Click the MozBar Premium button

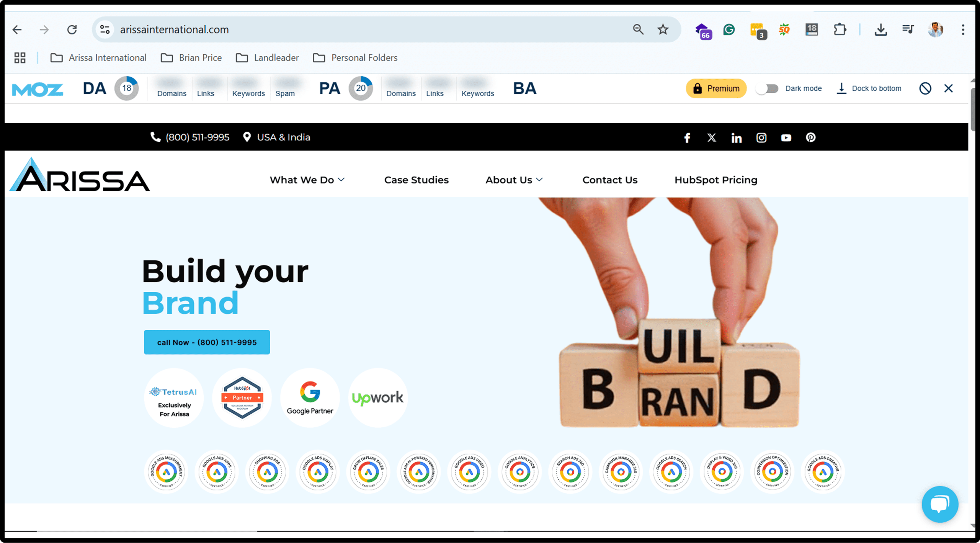[x=716, y=88]
